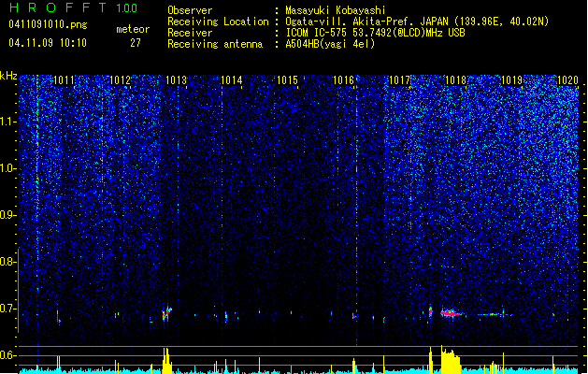This screenshot has width=588, height=374.
Task: Click the Receiving antenna label
Action: coord(215,44)
